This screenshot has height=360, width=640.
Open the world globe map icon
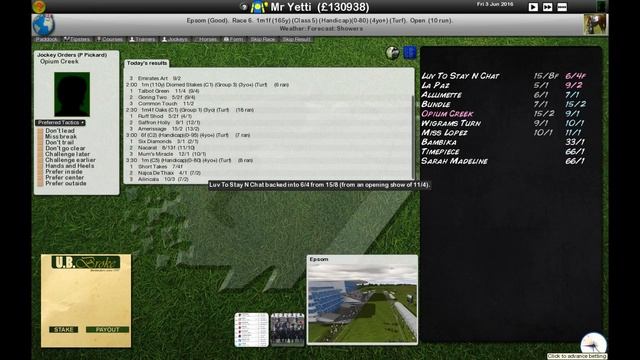pyautogui.click(x=43, y=24)
